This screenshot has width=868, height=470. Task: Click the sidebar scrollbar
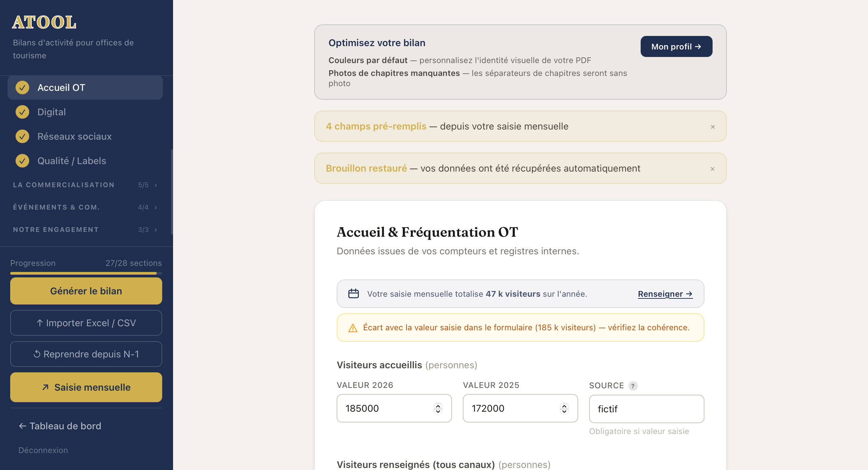(x=172, y=192)
